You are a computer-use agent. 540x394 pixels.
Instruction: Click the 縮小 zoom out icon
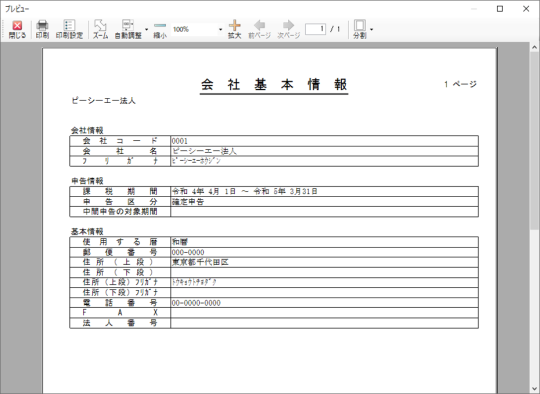(160, 29)
